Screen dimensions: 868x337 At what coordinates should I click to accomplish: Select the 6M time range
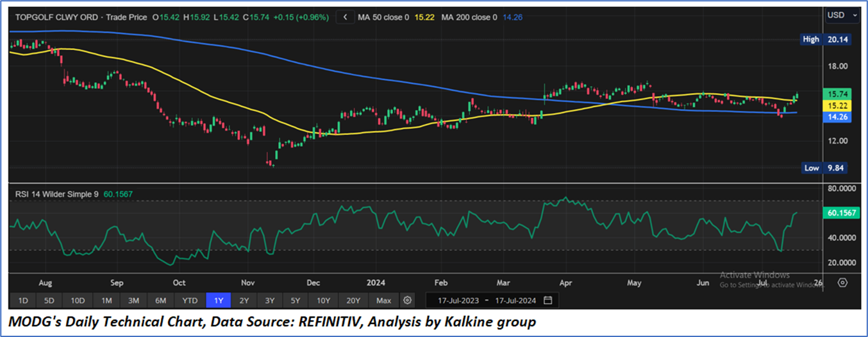point(161,300)
